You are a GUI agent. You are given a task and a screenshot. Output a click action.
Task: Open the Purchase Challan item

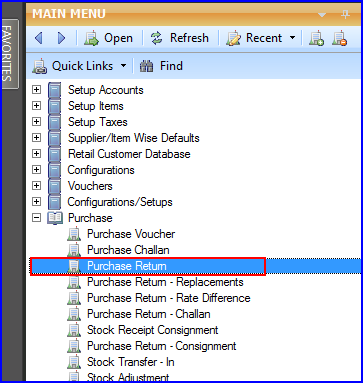coord(128,250)
